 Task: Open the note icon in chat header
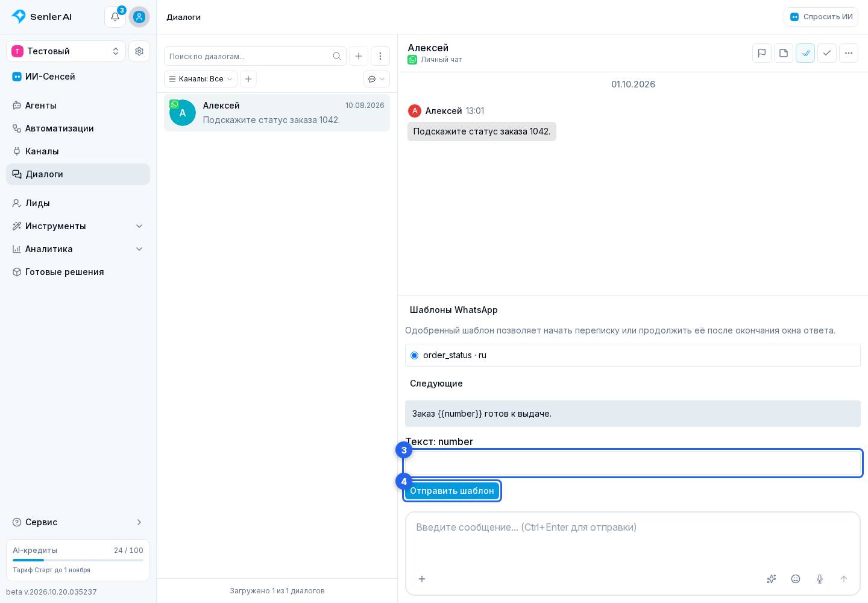(784, 53)
